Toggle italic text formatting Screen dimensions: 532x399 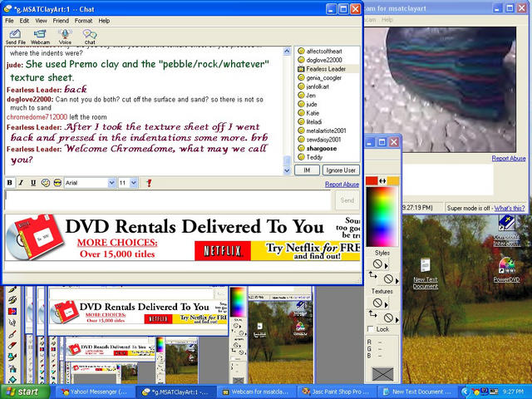coord(21,183)
